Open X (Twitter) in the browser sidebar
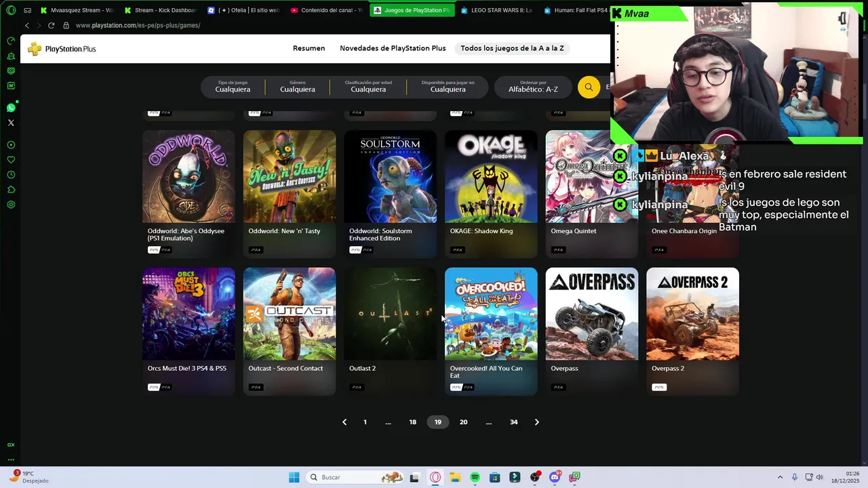Image resolution: width=868 pixels, height=488 pixels. 11,123
